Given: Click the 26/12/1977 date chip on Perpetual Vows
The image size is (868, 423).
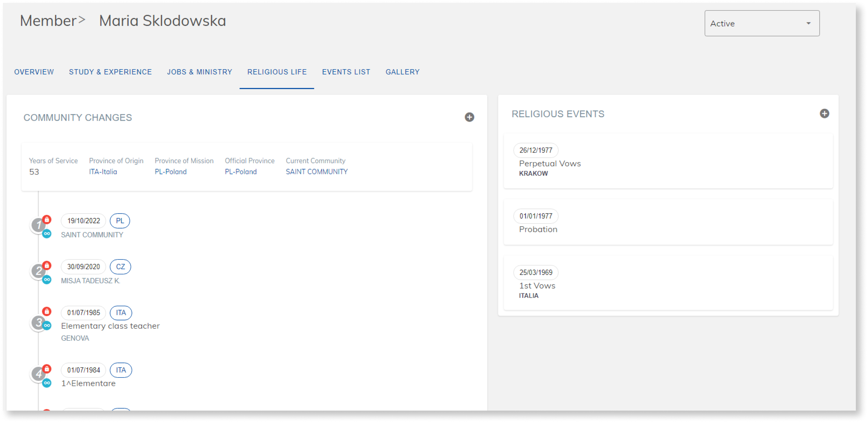Looking at the screenshot, I should pyautogui.click(x=535, y=150).
